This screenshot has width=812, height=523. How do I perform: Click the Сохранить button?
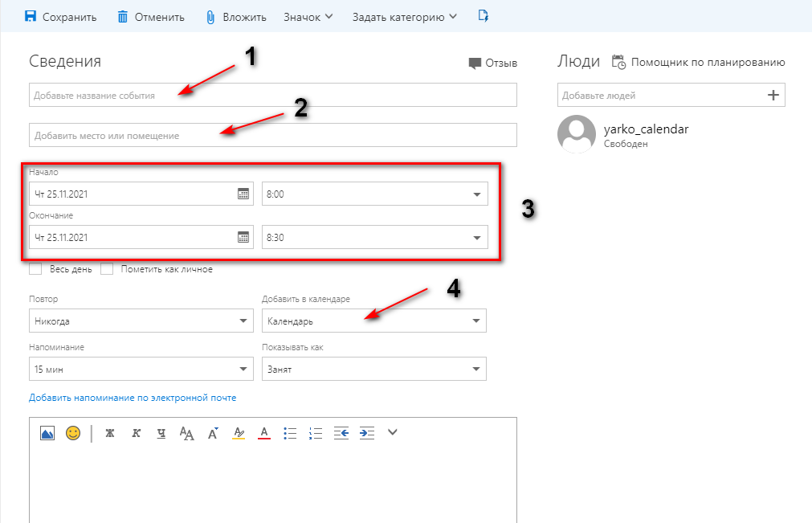pyautogui.click(x=60, y=17)
